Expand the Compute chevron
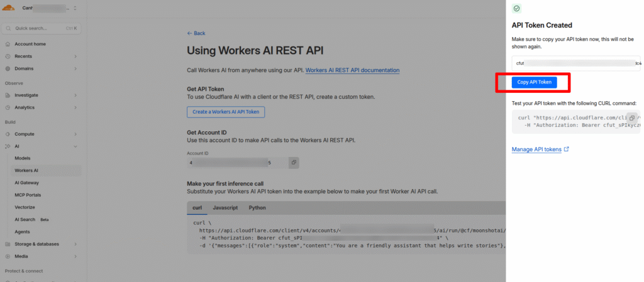 pyautogui.click(x=75, y=134)
